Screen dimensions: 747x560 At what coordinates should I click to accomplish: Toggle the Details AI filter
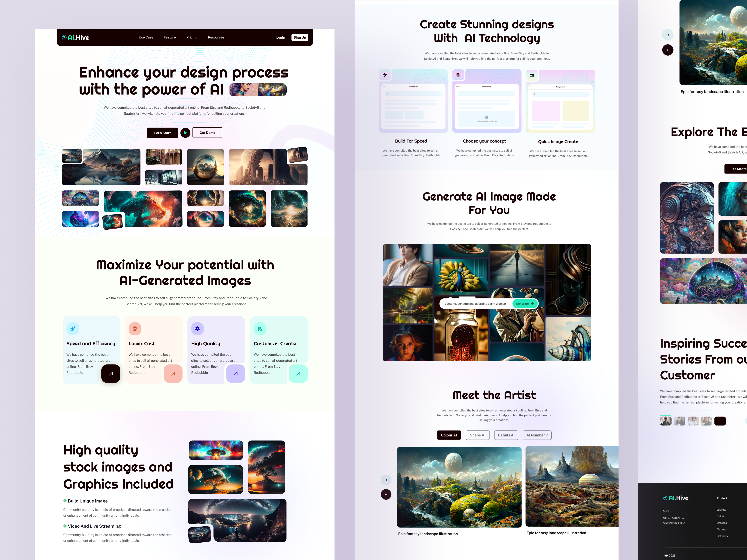tap(506, 435)
